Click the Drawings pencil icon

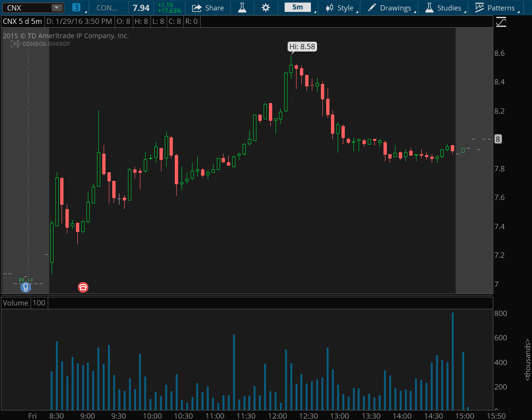pos(372,8)
